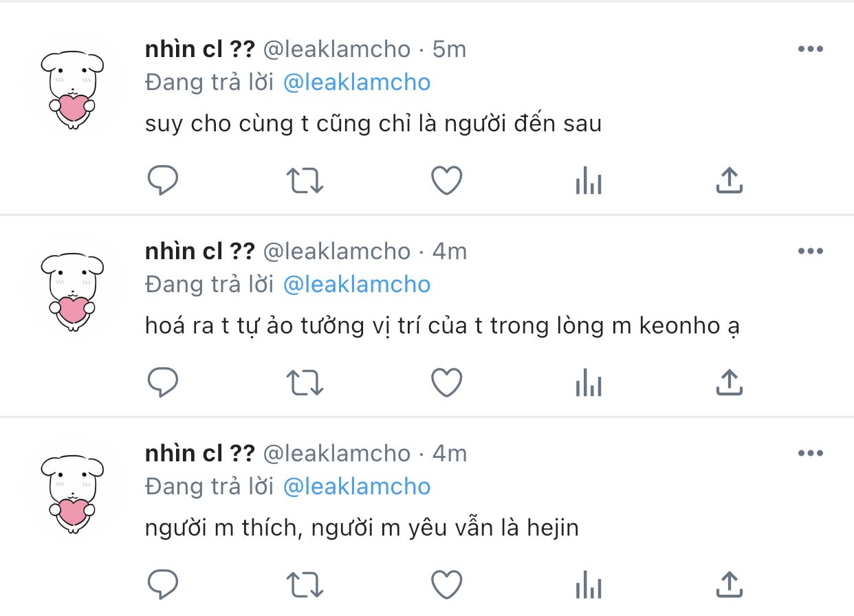Like the tweet 'suy cho cùng t cũng chỉ là người đến sau'
854x616 pixels.
(x=447, y=181)
